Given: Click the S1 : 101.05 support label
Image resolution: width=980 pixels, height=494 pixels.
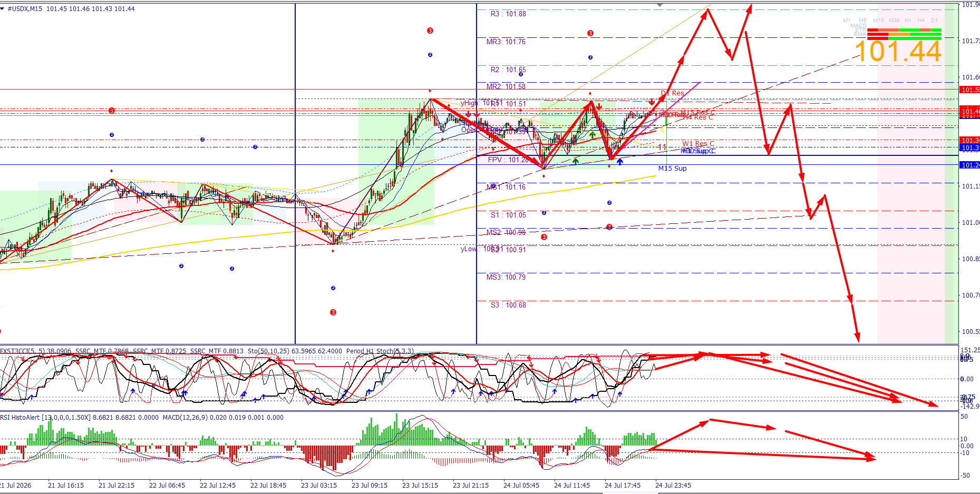Looking at the screenshot, I should (508, 215).
